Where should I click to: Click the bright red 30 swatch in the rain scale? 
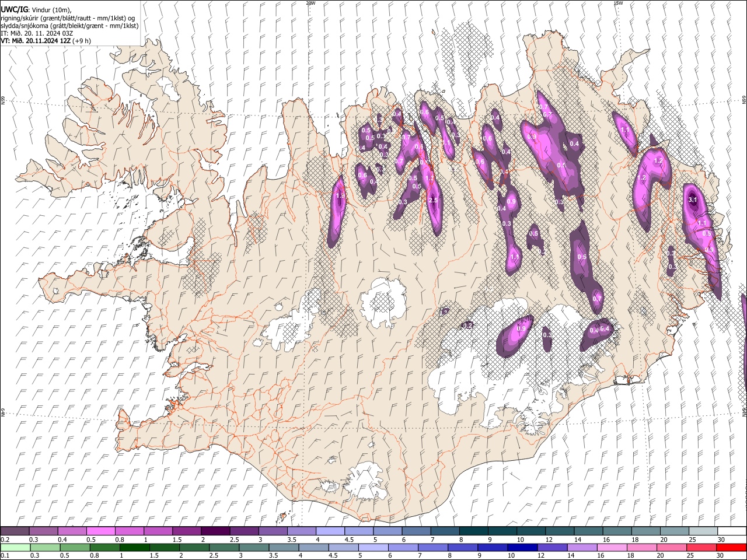[731, 547]
